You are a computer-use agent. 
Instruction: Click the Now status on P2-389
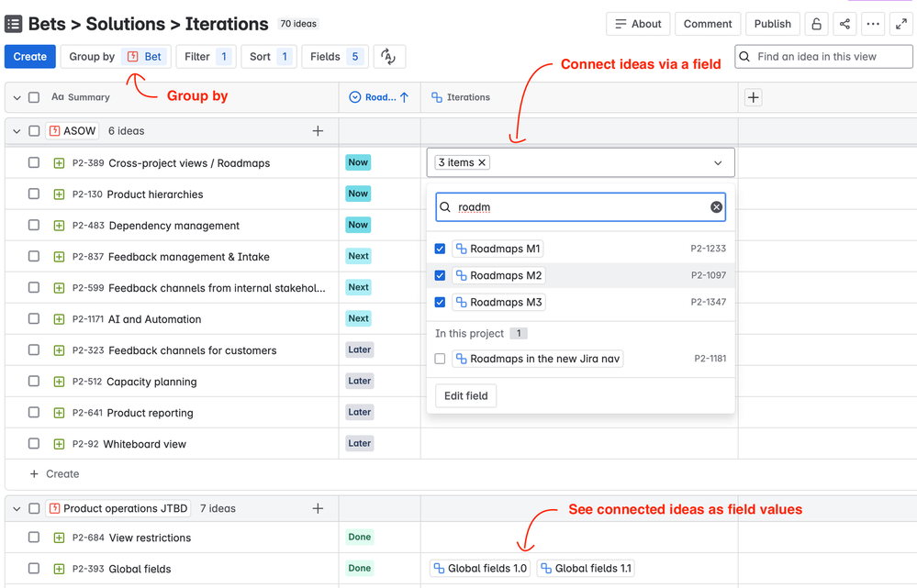tap(358, 162)
